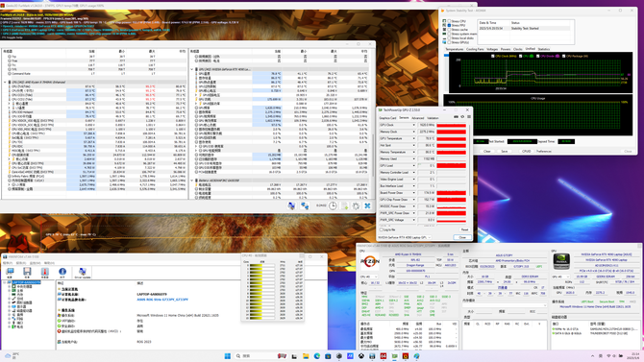Click core 0 usage bar in CPU window
The image size is (644, 362).
point(262,265)
